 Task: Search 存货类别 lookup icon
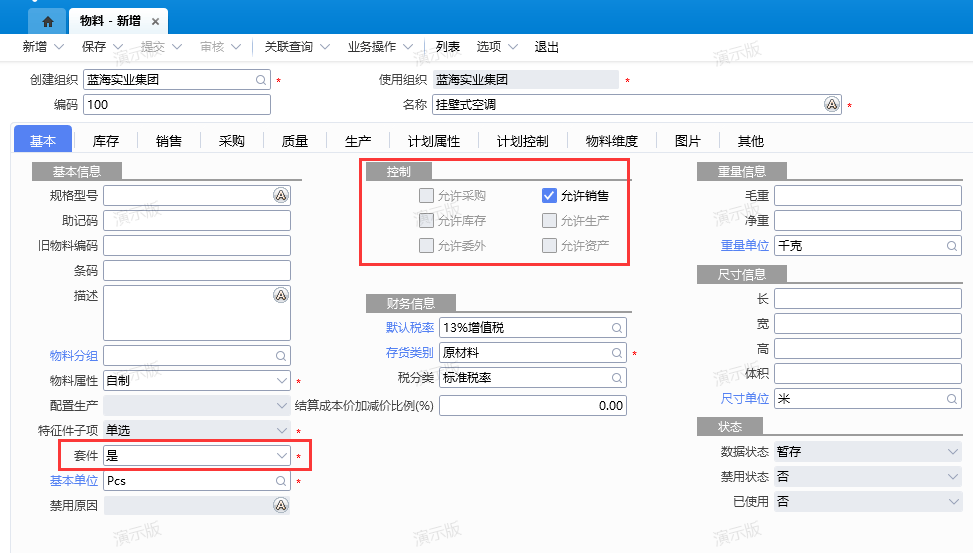point(617,353)
